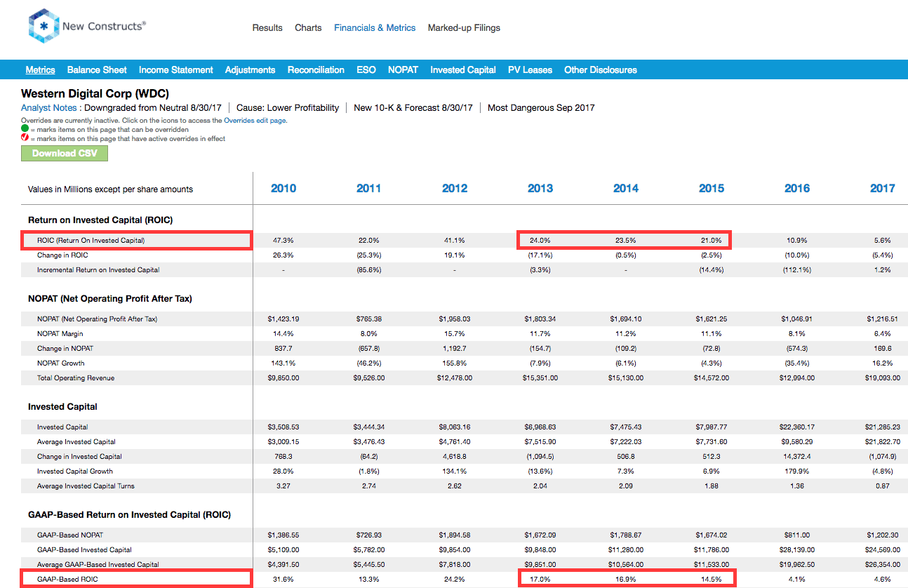Switch to the ESO tab
This screenshot has height=588, width=908.
(366, 69)
